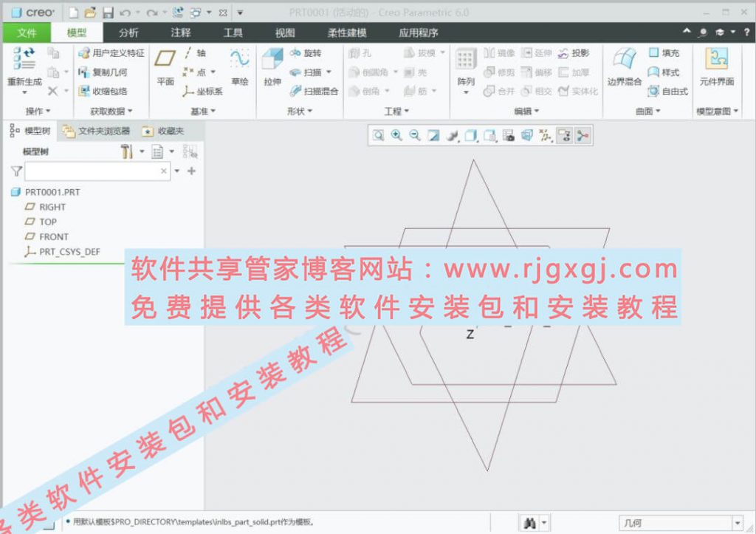
Task: Undo the last action
Action: (125, 13)
